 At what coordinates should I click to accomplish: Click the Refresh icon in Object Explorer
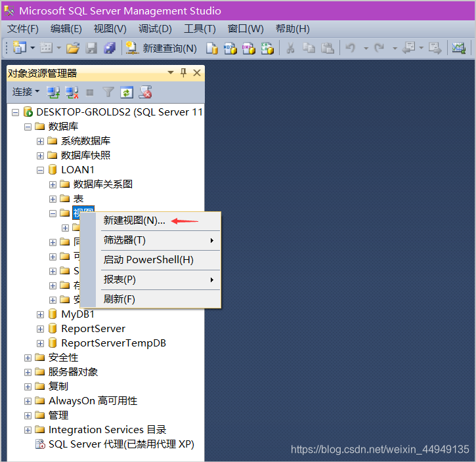point(127,93)
